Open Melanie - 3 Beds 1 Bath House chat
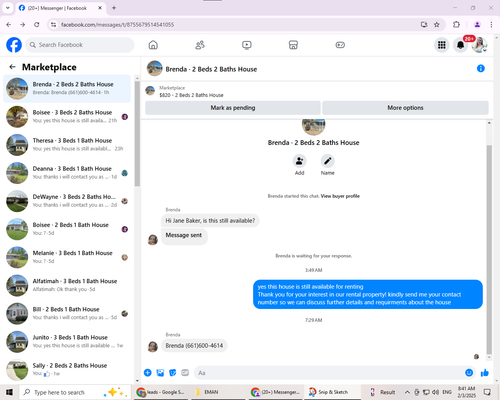This screenshot has width=500, height=400. [67, 257]
